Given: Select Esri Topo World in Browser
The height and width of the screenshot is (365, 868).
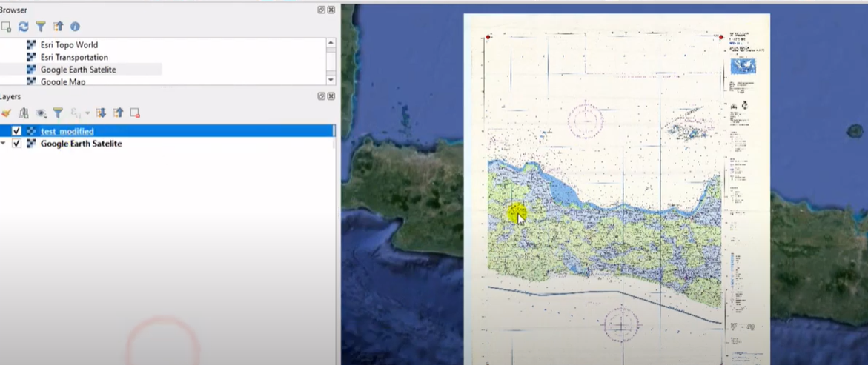Looking at the screenshot, I should coord(69,45).
